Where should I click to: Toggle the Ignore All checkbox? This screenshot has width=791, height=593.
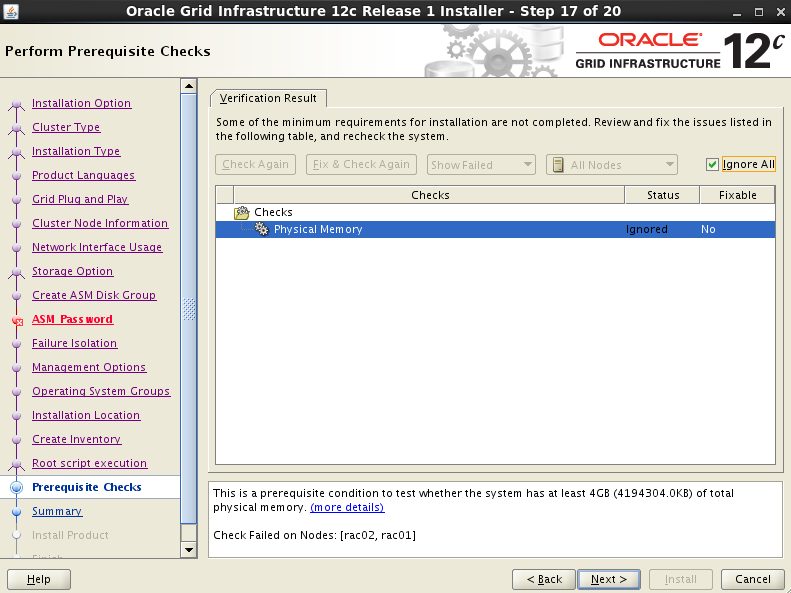(x=712, y=164)
